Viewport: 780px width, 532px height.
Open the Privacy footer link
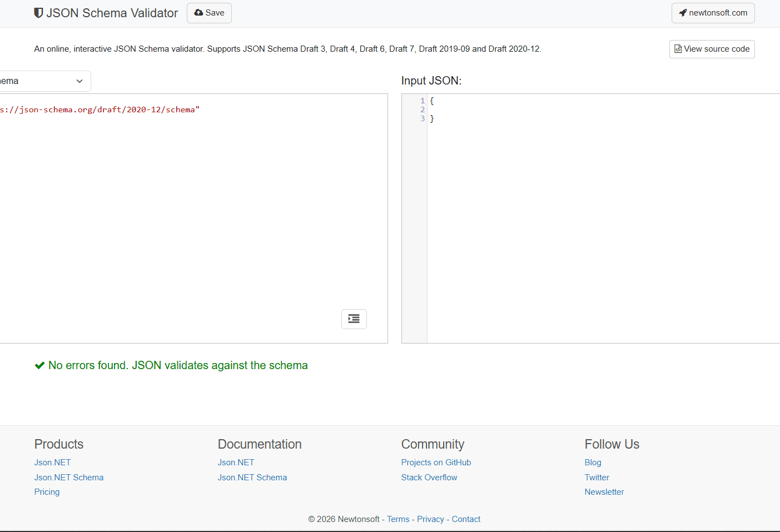[430, 519]
